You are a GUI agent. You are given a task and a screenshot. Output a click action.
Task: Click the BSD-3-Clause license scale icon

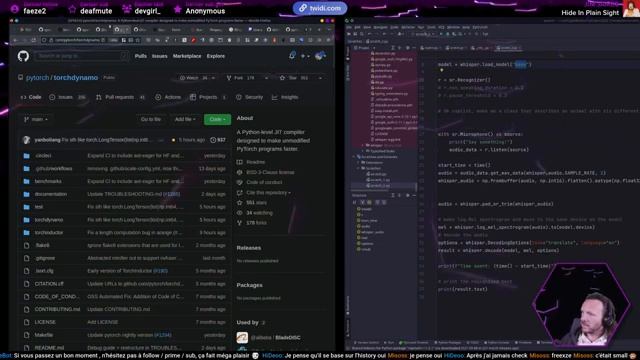coord(240,172)
